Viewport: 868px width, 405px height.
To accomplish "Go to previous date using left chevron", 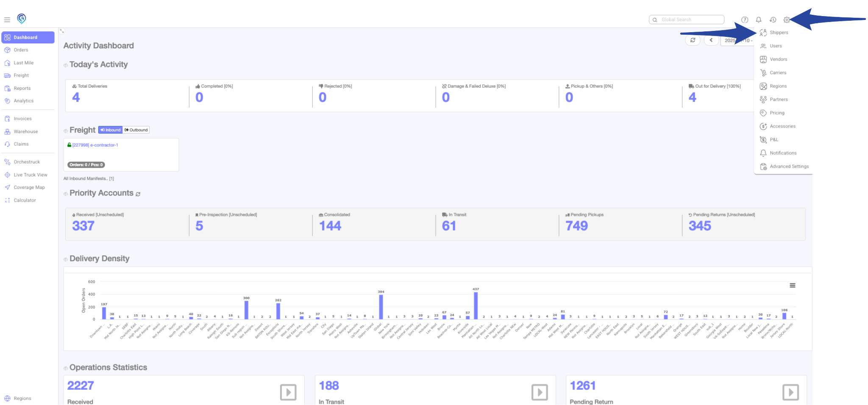I will (x=711, y=40).
